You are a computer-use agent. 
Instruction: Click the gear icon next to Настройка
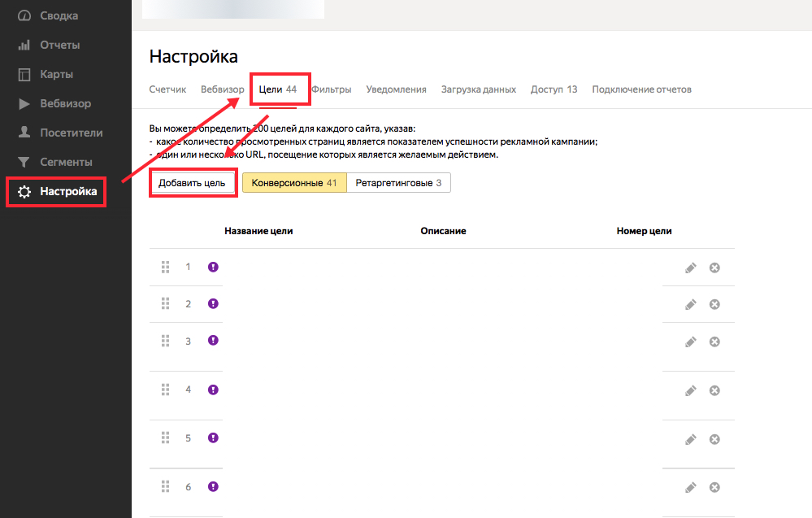24,192
